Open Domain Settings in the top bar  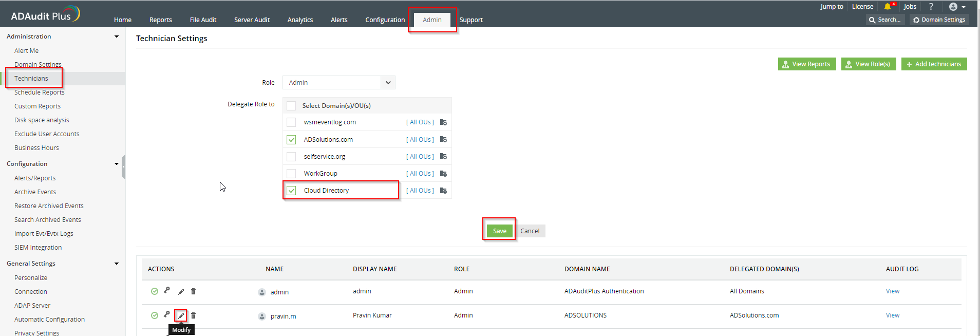939,20
